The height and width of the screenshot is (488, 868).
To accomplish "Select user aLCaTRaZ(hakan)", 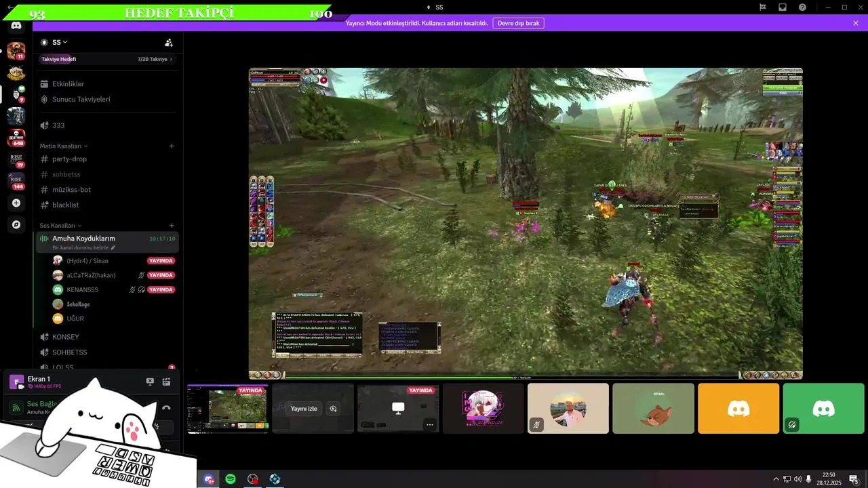I will click(x=91, y=275).
